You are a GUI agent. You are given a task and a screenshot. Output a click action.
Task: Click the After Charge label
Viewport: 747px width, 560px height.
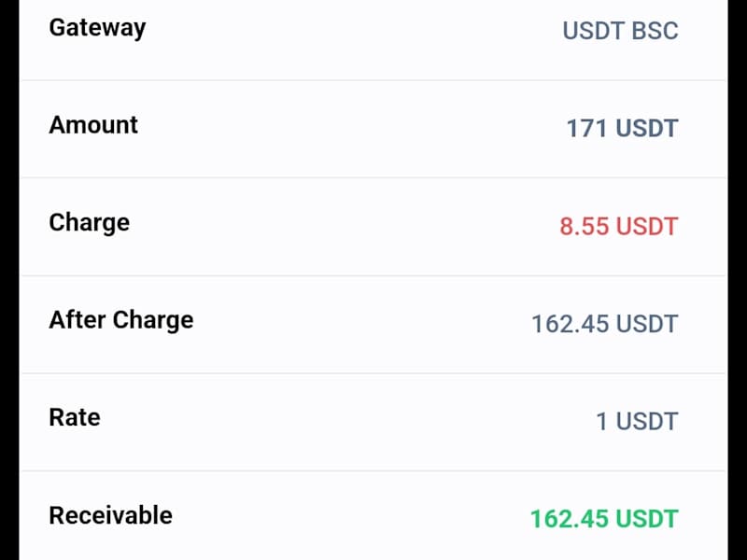[x=121, y=320]
